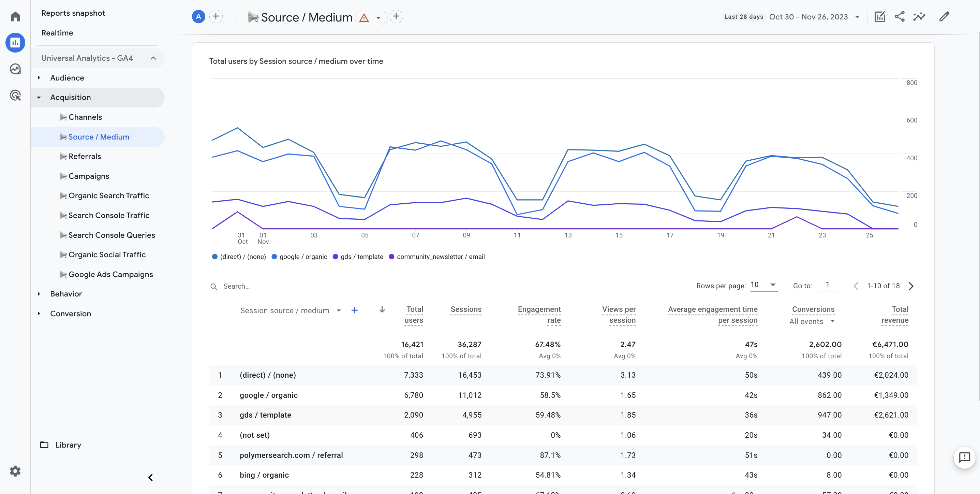Click the polymersearch.com / referral row

563,455
